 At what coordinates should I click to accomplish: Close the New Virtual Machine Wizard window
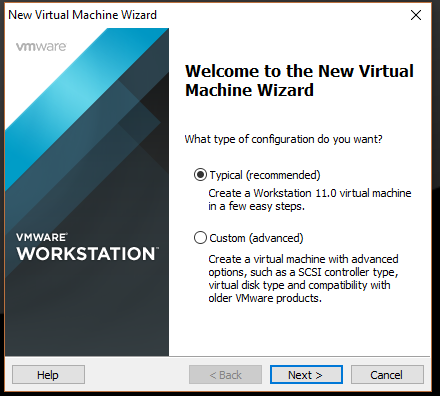[416, 15]
